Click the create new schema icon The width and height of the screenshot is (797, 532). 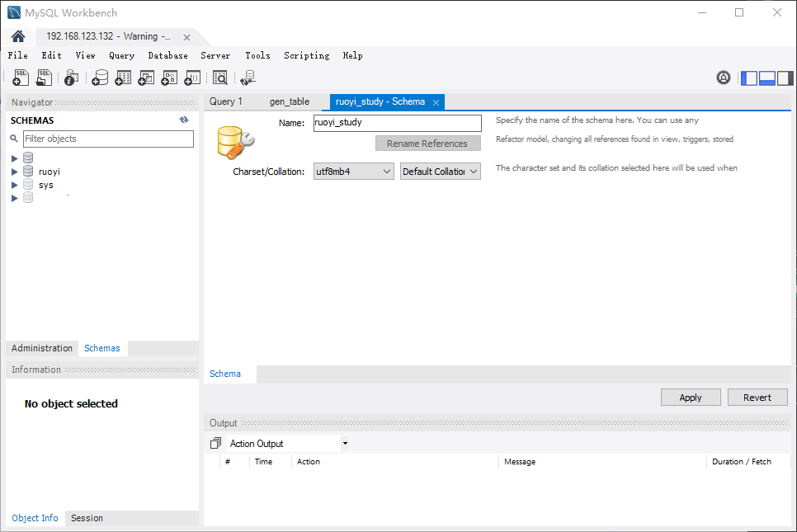(x=100, y=78)
